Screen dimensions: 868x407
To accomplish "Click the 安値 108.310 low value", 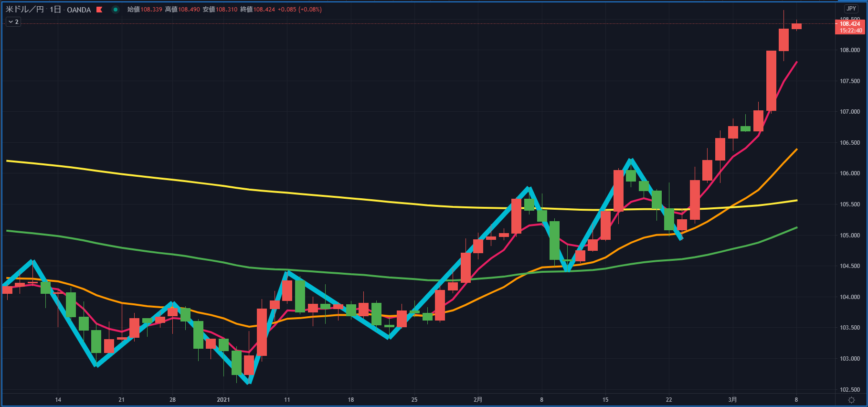I will click(x=220, y=10).
